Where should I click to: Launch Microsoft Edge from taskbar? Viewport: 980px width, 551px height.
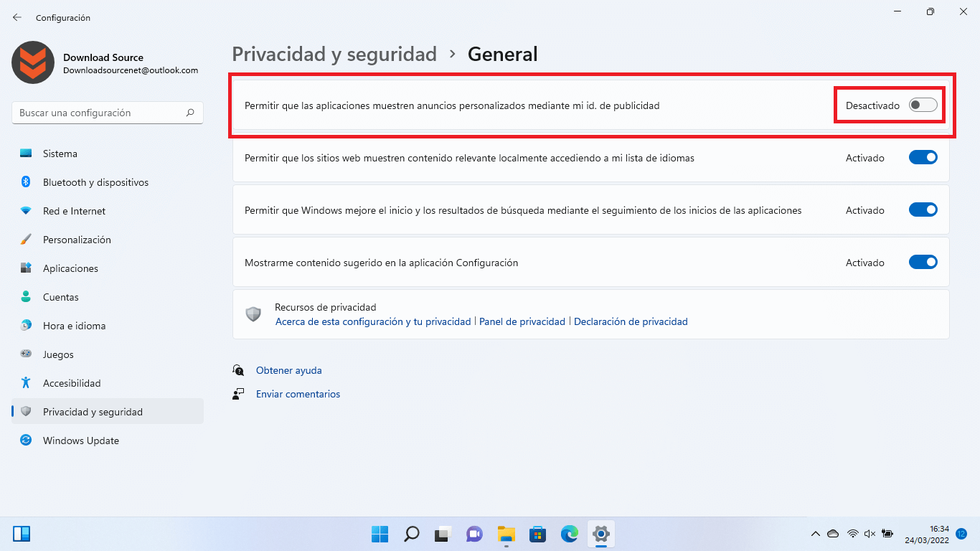pyautogui.click(x=570, y=534)
